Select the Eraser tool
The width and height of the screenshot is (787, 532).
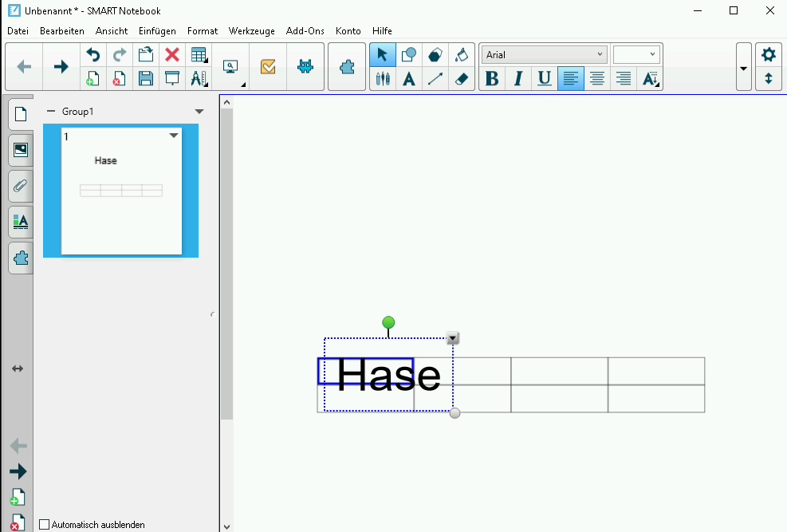(x=461, y=79)
